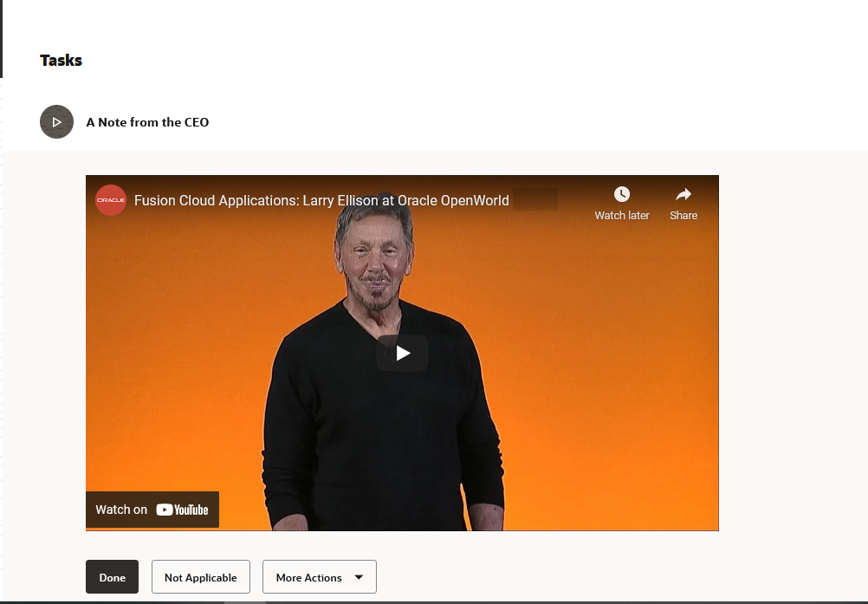Screen dimensions: 868x604
Task: Click the play icon beside A Note from the CEO
Action: click(x=56, y=122)
